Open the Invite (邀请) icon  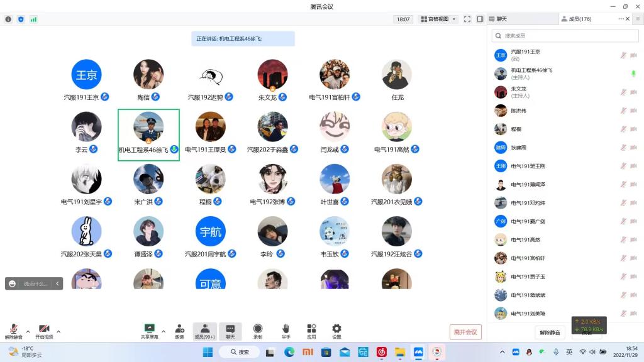tap(180, 329)
